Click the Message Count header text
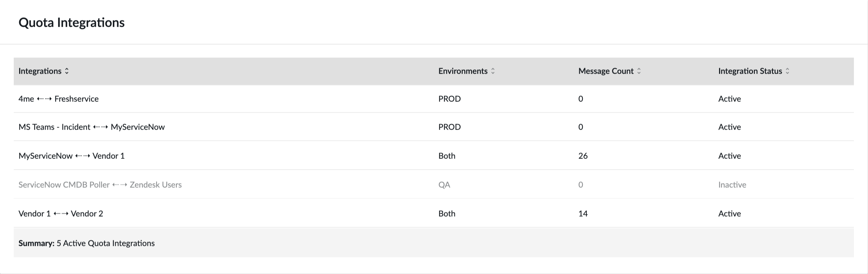The height and width of the screenshot is (274, 868). click(x=606, y=71)
